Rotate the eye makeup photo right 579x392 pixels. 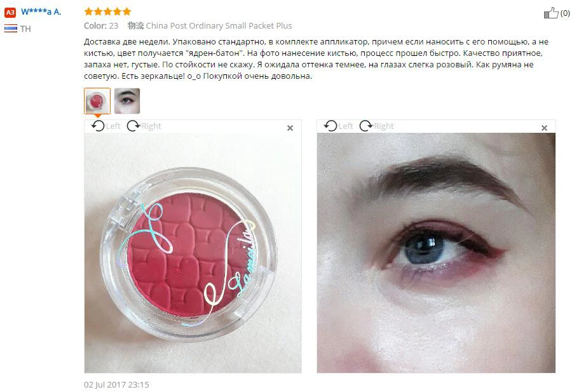(366, 126)
